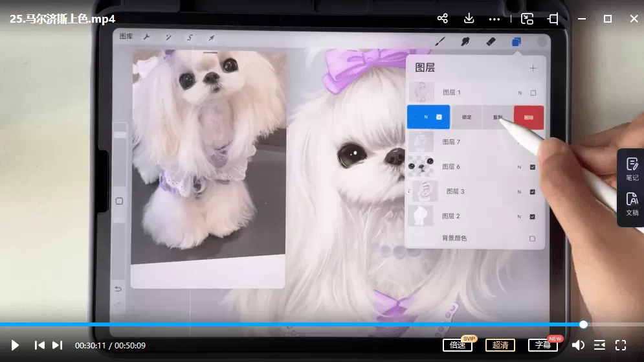
Task: Click the progress bar handle
Action: [583, 324]
